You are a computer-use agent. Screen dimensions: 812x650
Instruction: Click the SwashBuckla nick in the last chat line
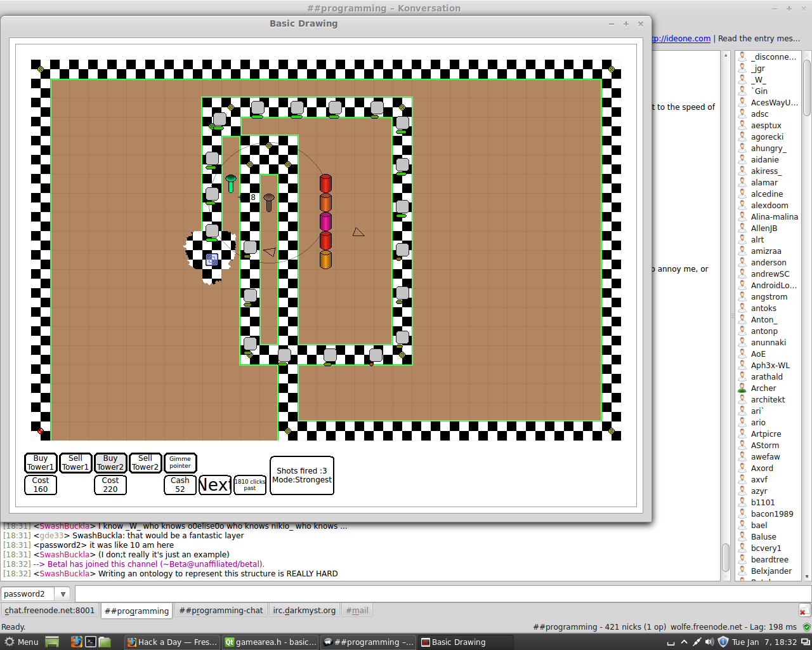[65, 574]
